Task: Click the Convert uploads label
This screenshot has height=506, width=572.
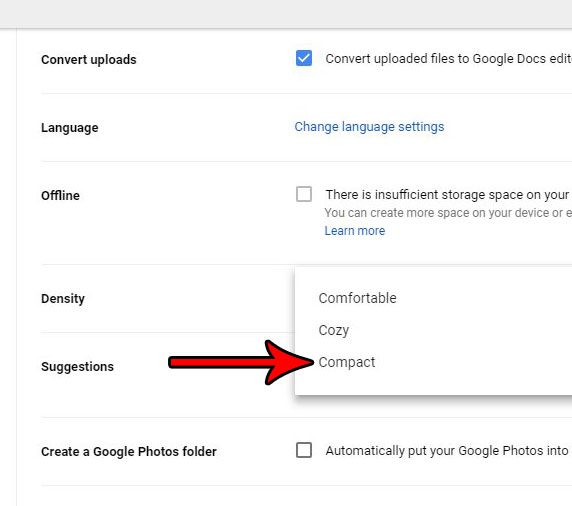Action: (89, 59)
